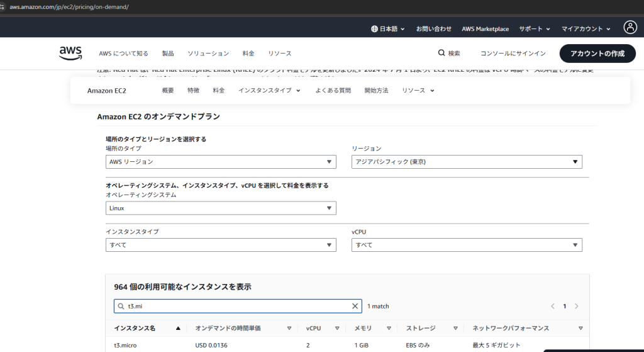Click the コンソールにサインイン link

[x=513, y=54]
